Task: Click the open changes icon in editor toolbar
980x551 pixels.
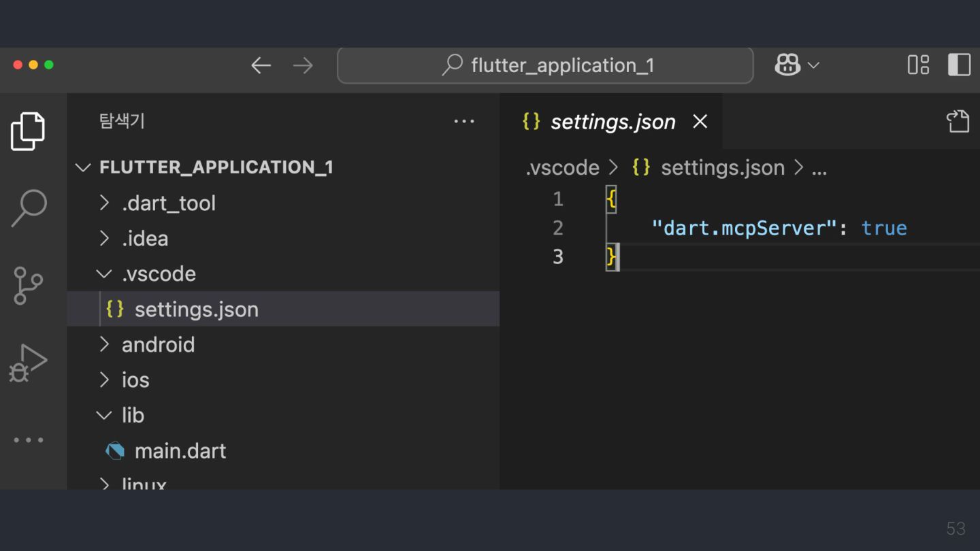Action: 958,121
